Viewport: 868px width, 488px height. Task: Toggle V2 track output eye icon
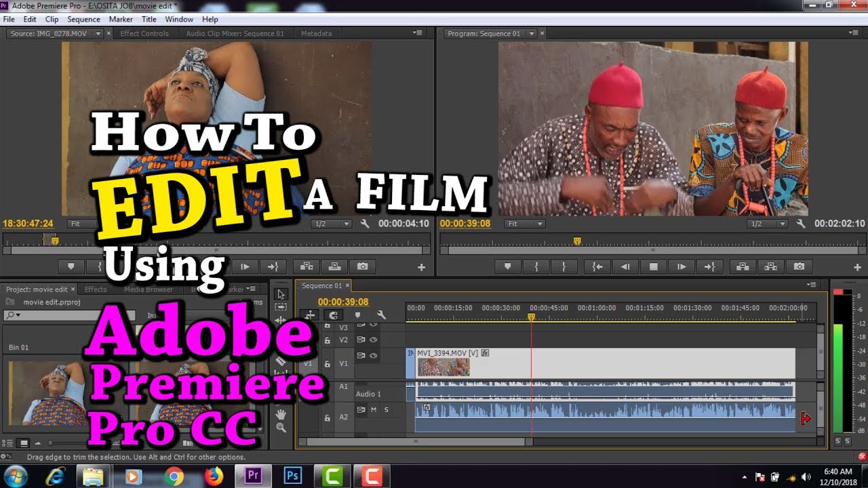click(x=373, y=340)
